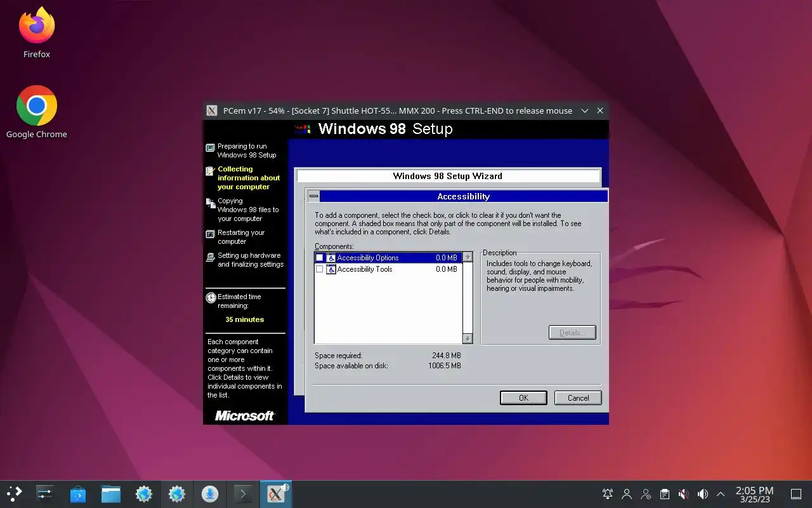Click the greyed Details button
This screenshot has height=508, width=812.
pos(572,333)
